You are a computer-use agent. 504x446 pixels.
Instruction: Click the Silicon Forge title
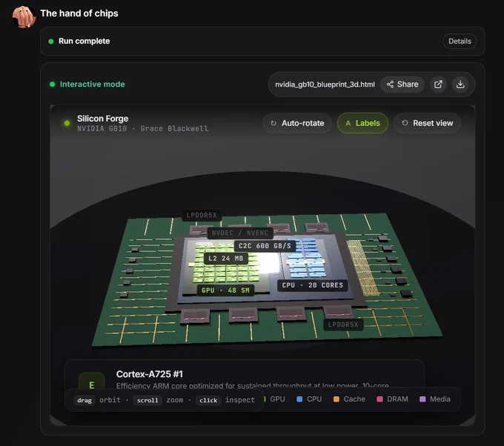point(102,119)
